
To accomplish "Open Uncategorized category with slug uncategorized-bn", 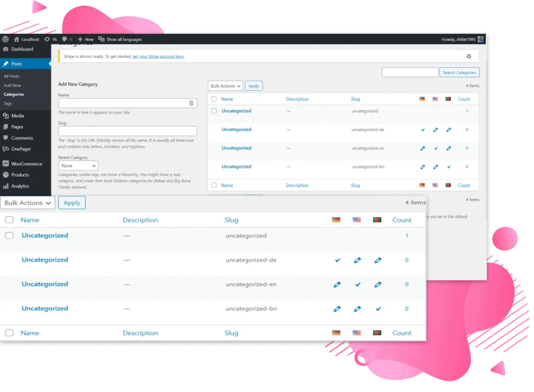I will tap(45, 308).
